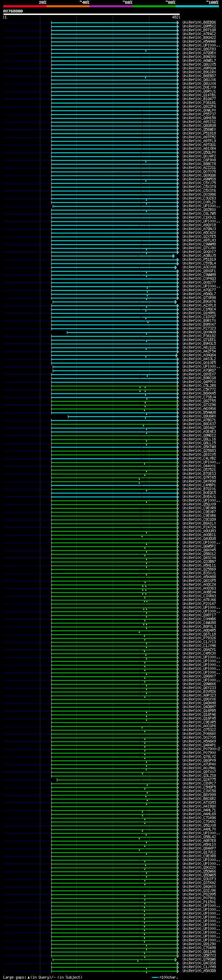Select label UniRef100_P24724

pyautogui.click(x=199, y=527)
